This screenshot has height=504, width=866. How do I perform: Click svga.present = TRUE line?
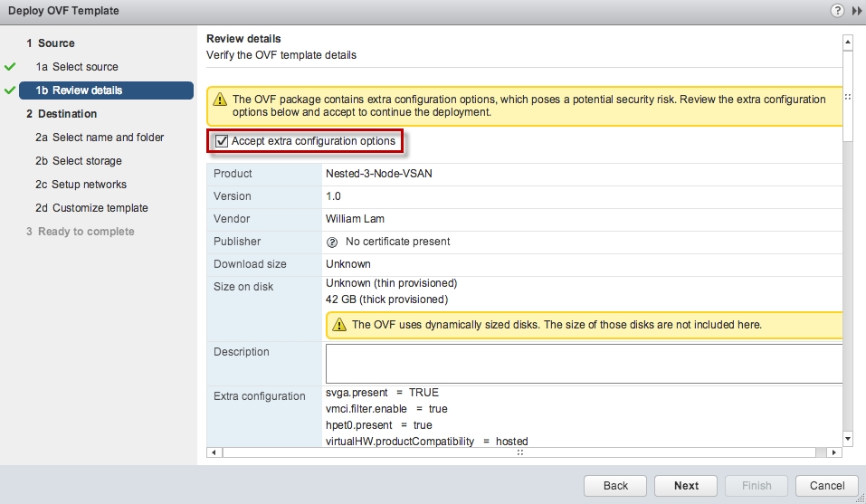(x=382, y=393)
